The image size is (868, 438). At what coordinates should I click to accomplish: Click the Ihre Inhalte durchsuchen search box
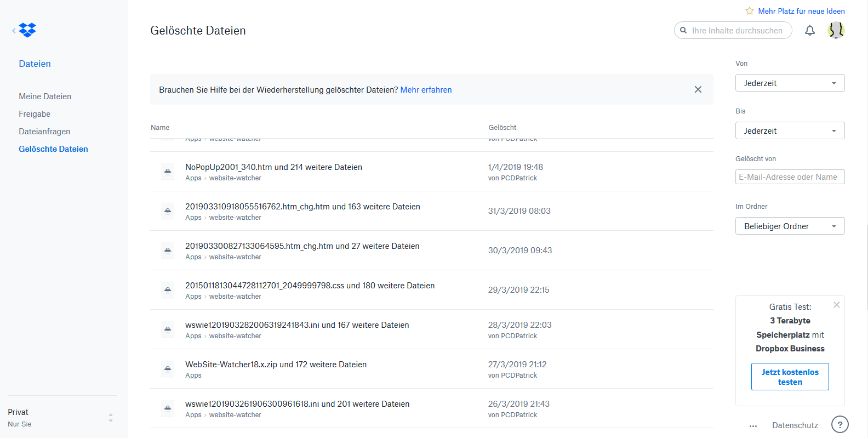[x=736, y=31]
